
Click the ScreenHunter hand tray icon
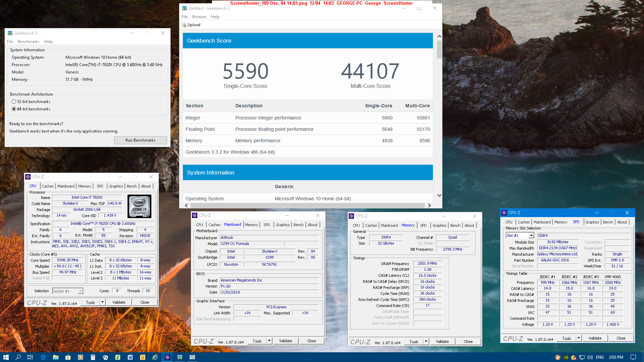tap(558, 357)
